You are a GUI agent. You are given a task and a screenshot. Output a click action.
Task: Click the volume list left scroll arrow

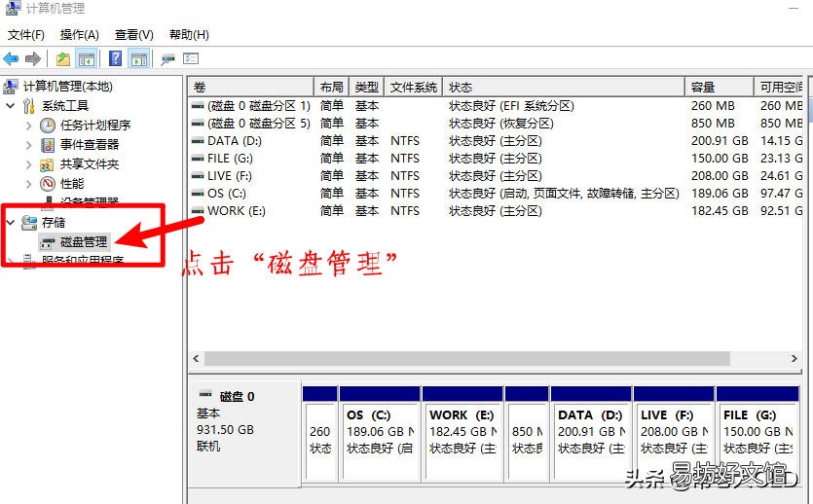point(196,358)
